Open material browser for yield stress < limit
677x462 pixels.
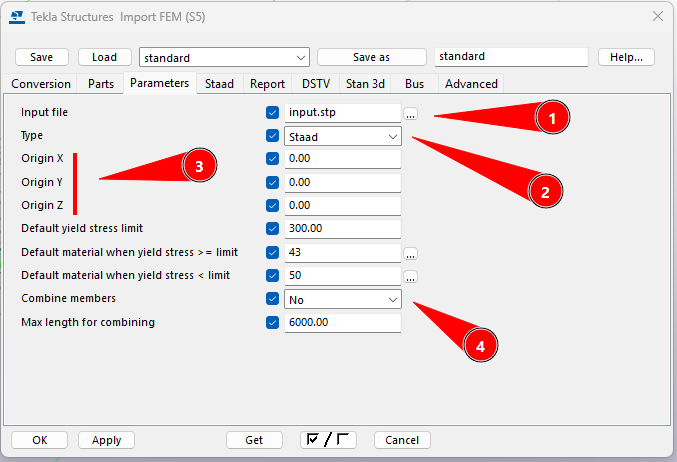(x=411, y=276)
